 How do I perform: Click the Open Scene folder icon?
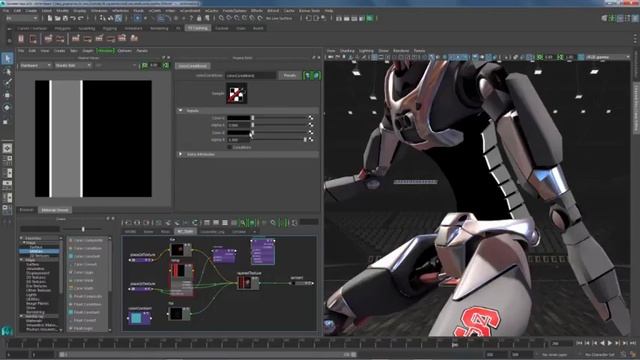(x=58, y=18)
